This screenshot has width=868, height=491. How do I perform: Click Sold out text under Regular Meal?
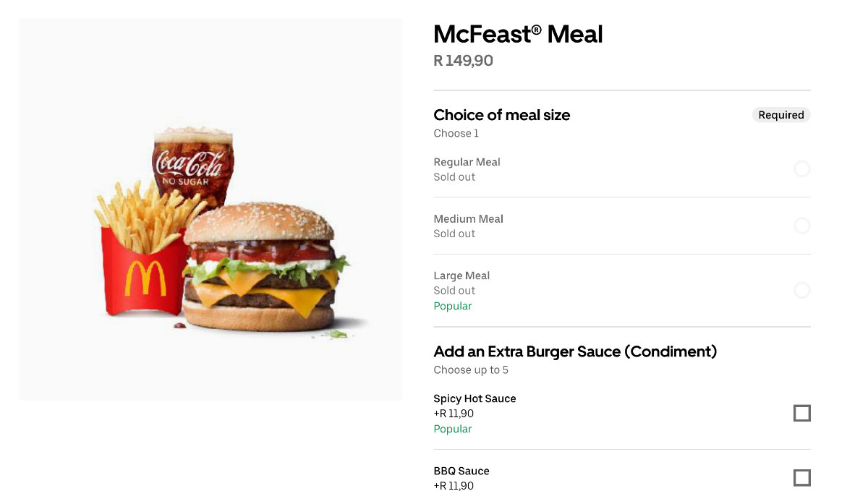coord(454,176)
